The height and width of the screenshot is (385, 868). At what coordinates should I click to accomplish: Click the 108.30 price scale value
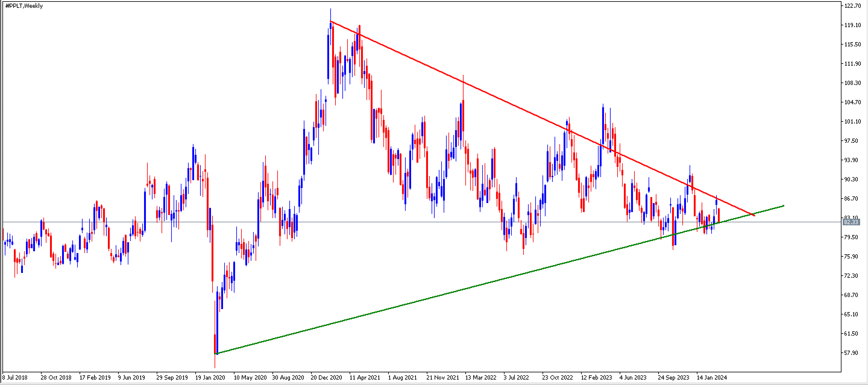(x=853, y=83)
